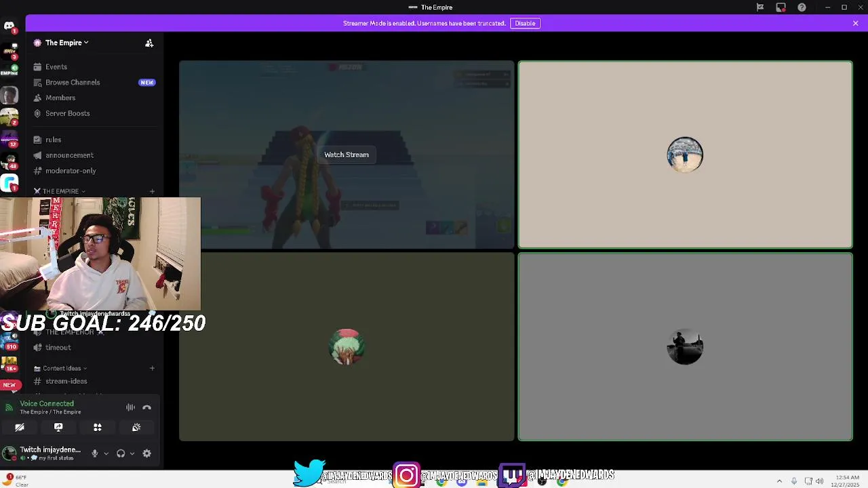
Task: Open the moderator-only channel
Action: coord(95,171)
